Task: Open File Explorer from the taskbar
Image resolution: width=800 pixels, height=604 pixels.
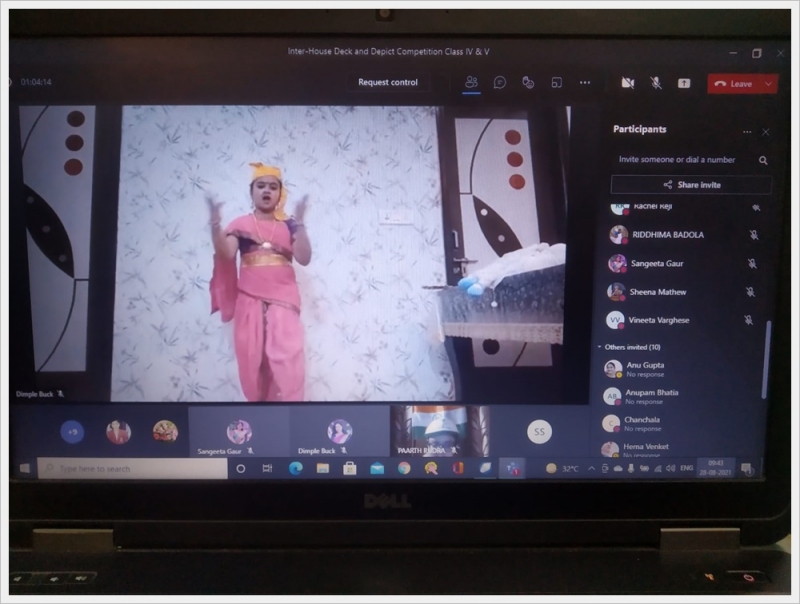Action: 322,468
